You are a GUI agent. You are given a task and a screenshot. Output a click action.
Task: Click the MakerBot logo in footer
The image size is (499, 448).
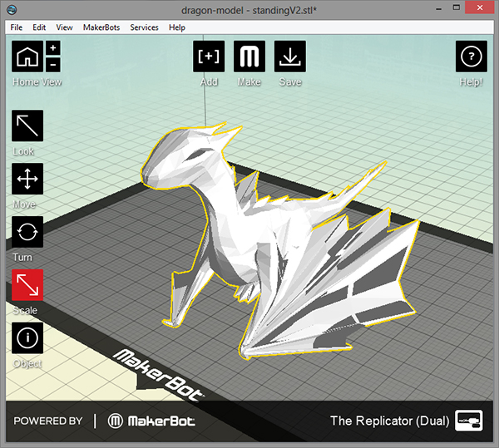tap(151, 421)
